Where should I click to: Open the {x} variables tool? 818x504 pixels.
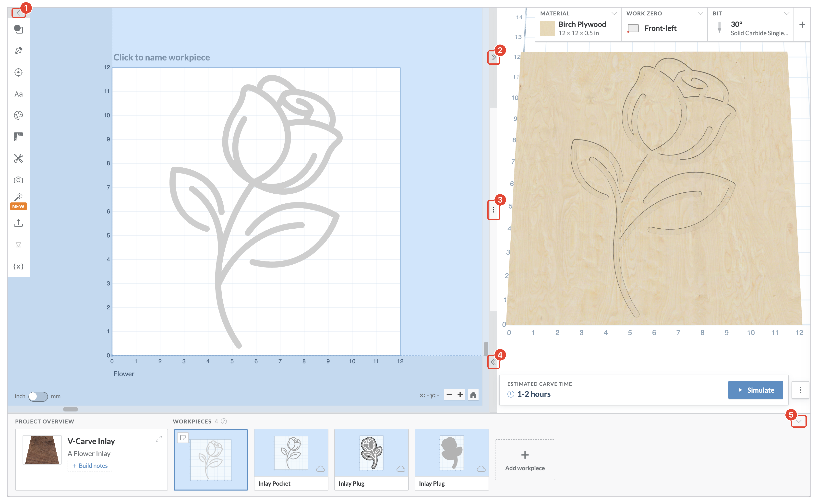click(18, 266)
